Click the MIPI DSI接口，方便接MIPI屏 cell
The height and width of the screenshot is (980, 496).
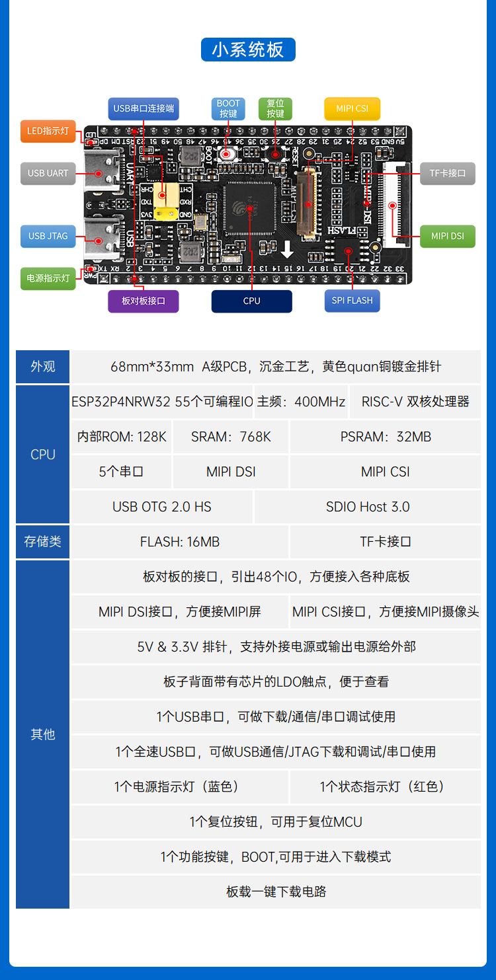(x=180, y=612)
